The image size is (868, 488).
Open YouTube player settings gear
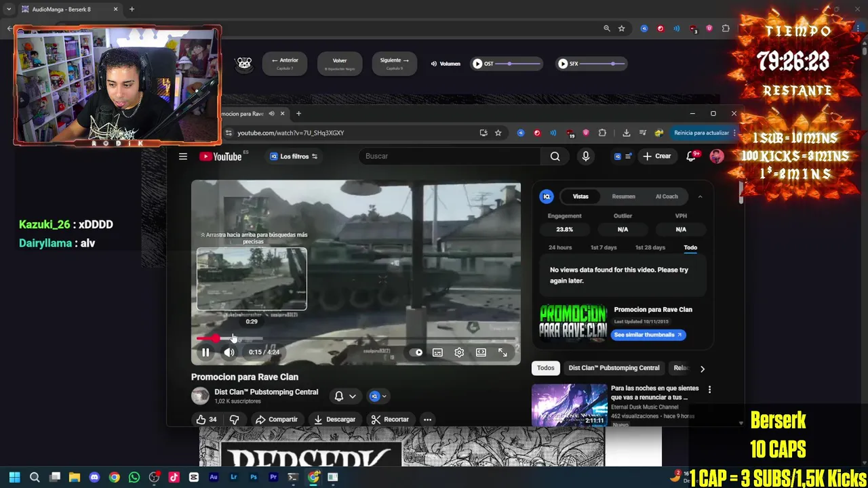pos(459,352)
